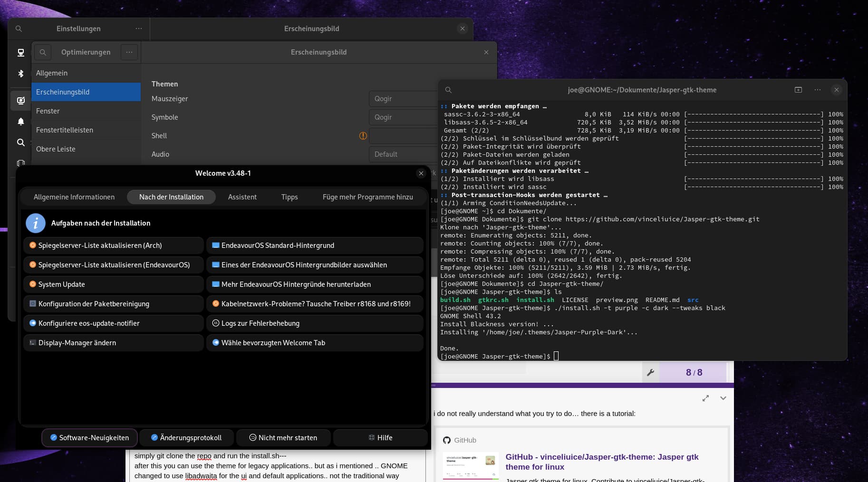
Task: Open the Audio theme dropdown
Action: click(x=403, y=154)
